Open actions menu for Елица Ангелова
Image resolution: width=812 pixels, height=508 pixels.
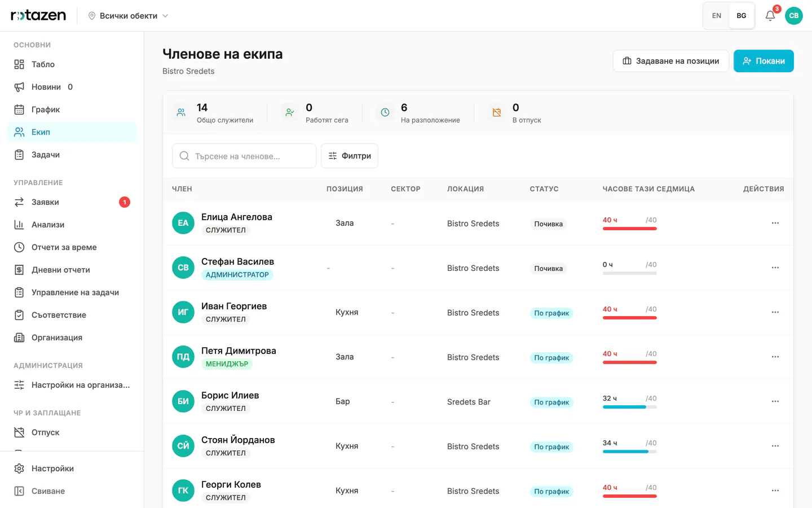(775, 223)
